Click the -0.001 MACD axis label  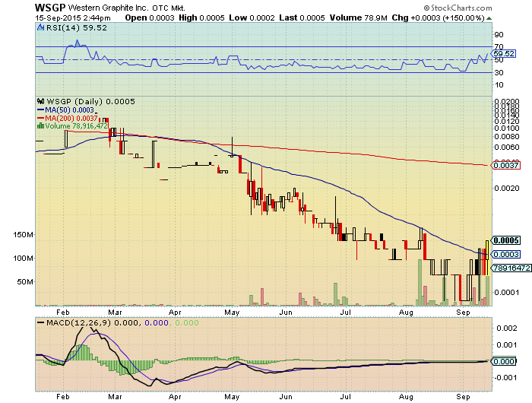[x=505, y=378]
